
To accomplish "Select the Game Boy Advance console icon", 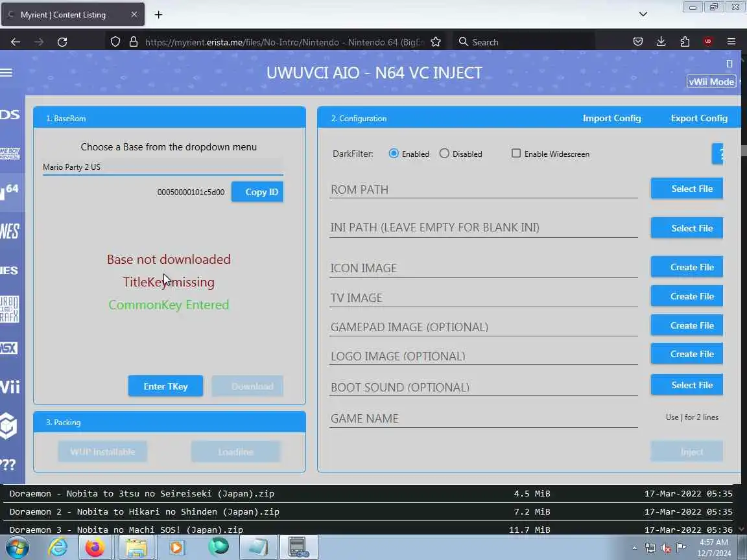I will click(x=10, y=154).
